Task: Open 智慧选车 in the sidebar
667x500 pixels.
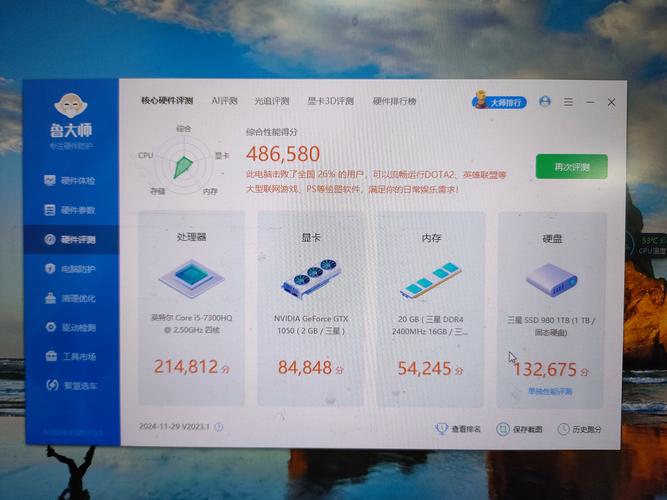Action: [71, 386]
